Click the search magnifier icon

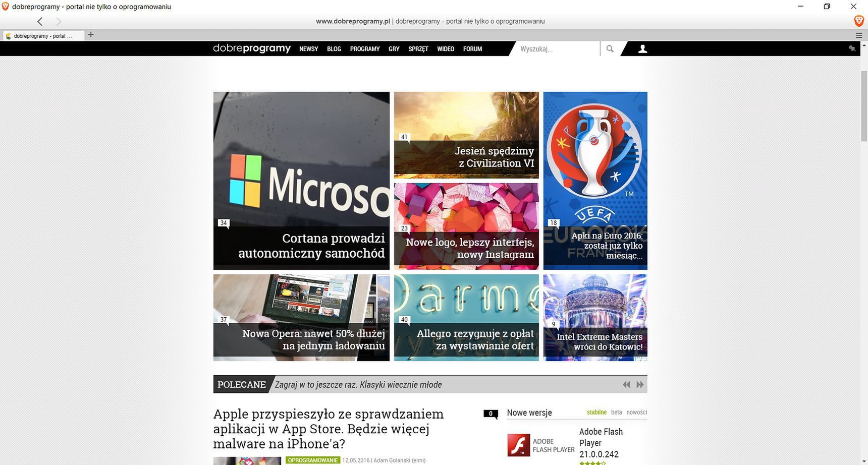tap(610, 49)
